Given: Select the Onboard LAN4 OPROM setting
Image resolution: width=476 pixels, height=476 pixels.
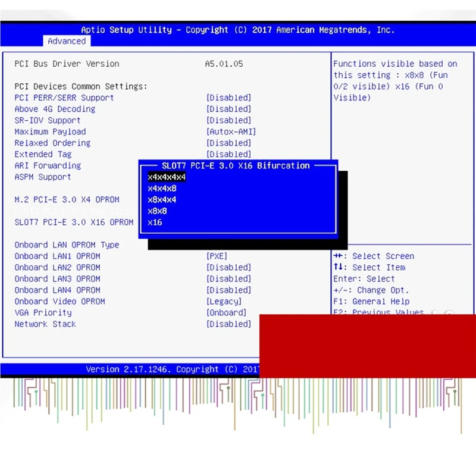Looking at the screenshot, I should tap(57, 290).
